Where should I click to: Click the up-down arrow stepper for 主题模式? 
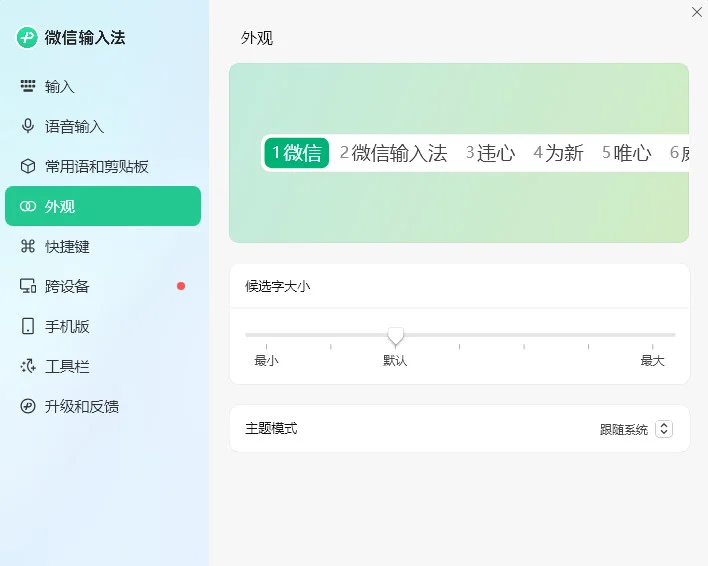[x=664, y=429]
